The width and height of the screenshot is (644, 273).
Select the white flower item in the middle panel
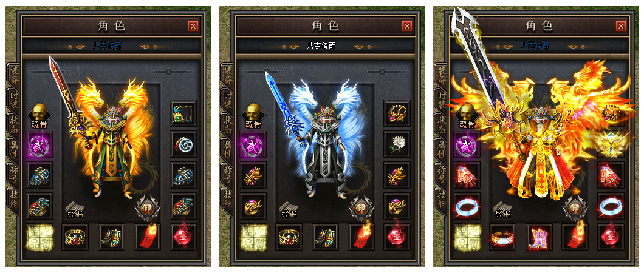[397, 144]
